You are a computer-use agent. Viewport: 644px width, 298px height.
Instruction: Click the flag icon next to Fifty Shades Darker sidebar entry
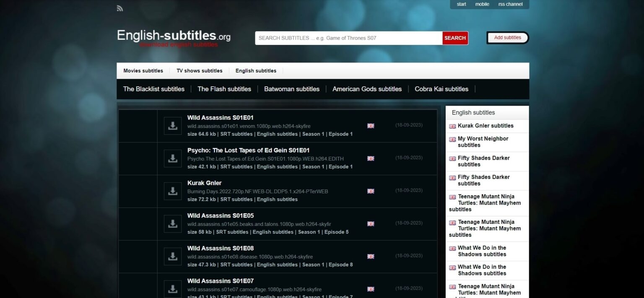[x=452, y=159]
